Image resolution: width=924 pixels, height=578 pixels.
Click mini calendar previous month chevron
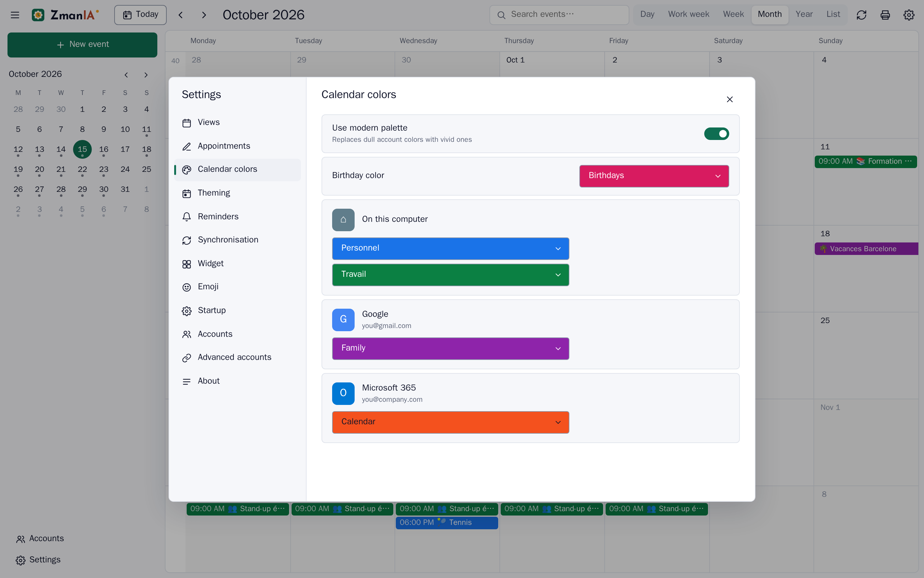[126, 75]
